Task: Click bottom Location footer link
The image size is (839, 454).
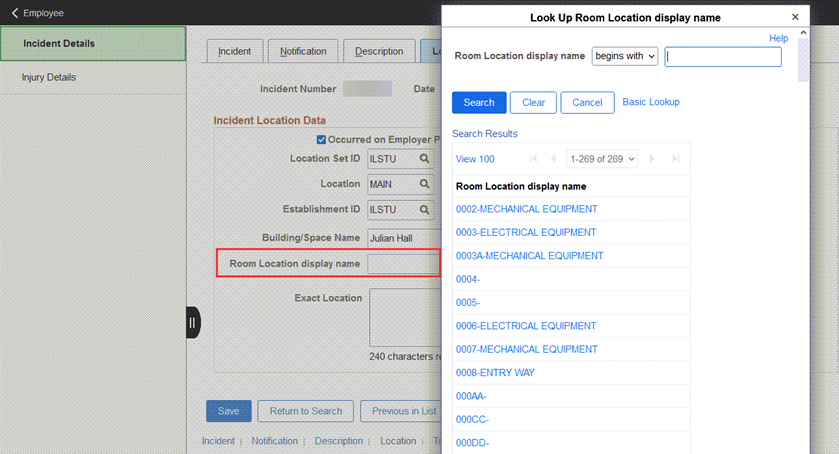Action: tap(398, 441)
